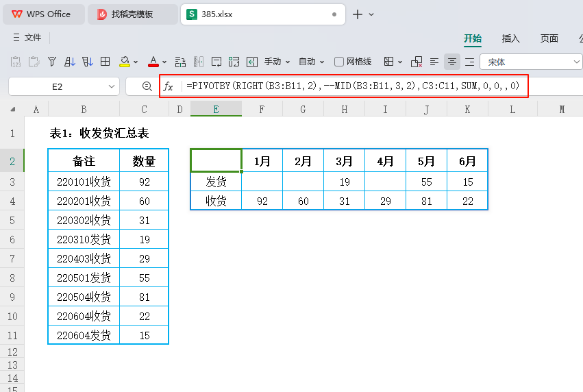
Task: Switch to the 插入 ribbon tab
Action: pos(510,38)
